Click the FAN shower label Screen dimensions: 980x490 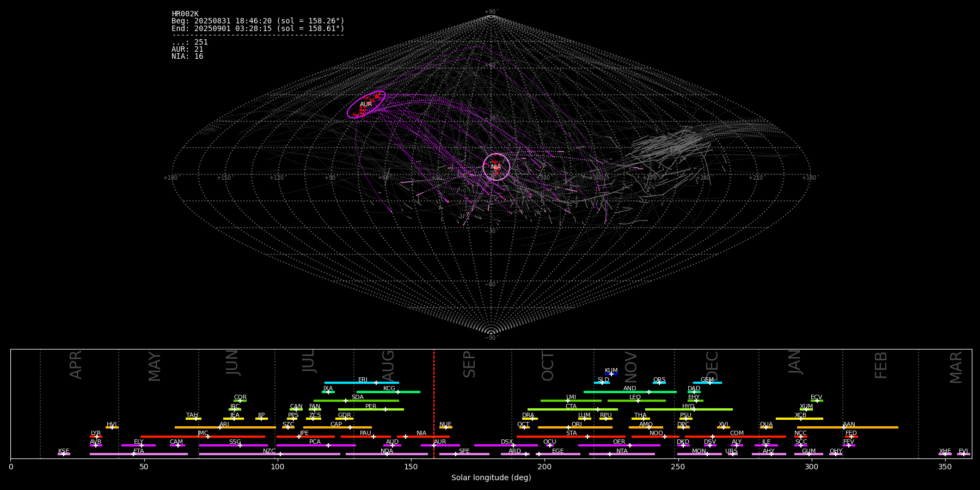[315, 407]
